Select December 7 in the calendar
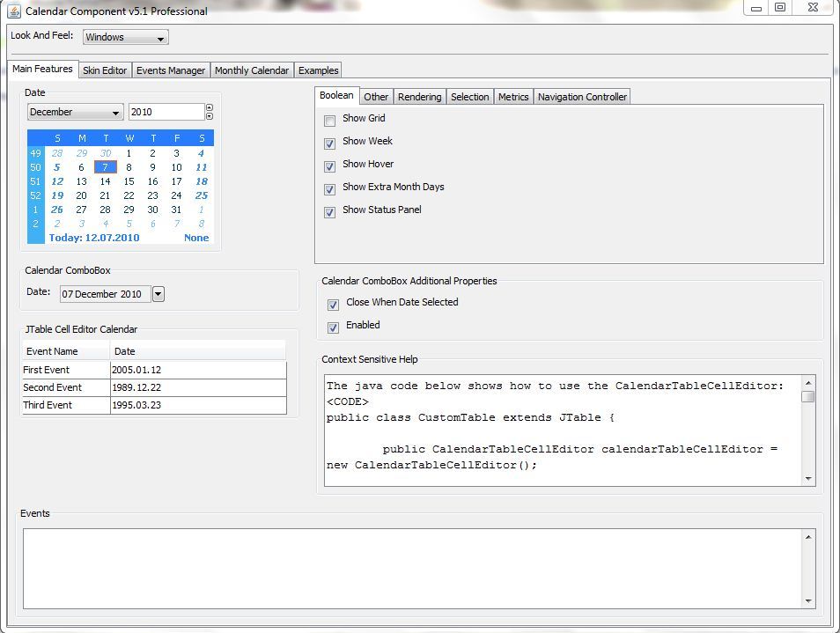840x633 pixels. (x=105, y=167)
